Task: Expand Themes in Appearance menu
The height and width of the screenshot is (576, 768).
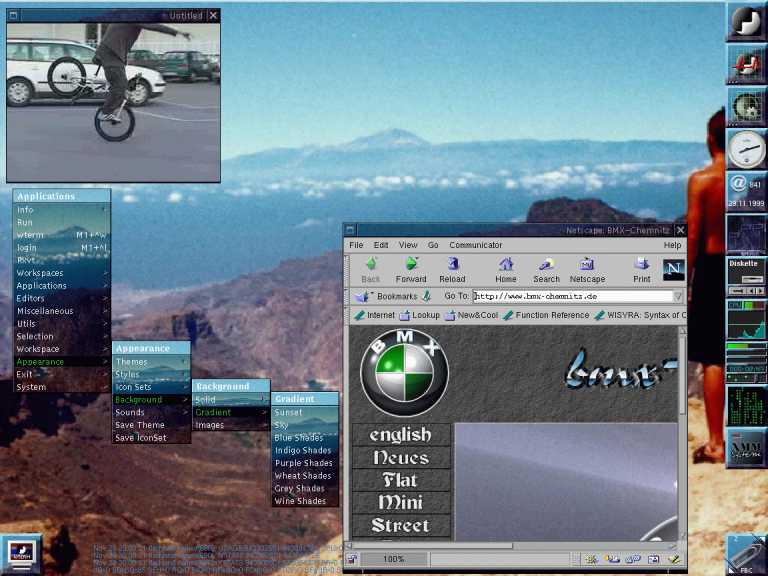Action: 151,361
